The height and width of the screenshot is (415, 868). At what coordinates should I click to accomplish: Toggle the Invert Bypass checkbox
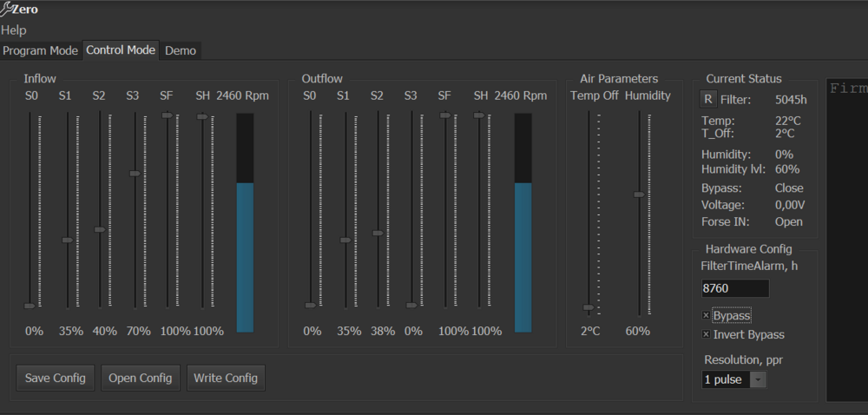pos(707,334)
